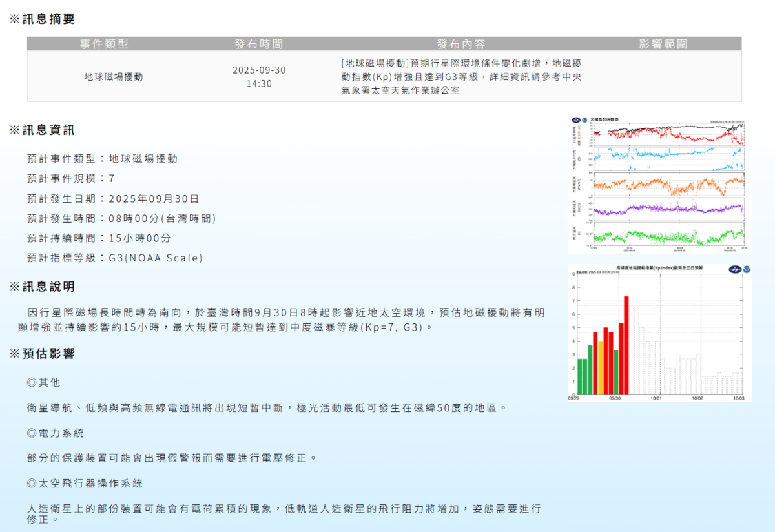Viewport: 775px width, 532px height.
Task: Click the purple solar wind trace panel
Action: tap(668, 209)
